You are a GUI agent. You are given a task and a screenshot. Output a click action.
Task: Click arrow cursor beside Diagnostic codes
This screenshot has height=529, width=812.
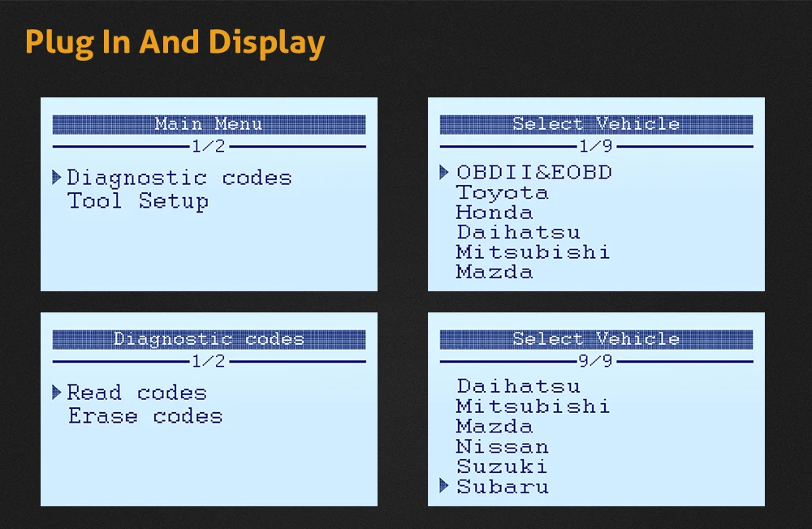point(57,178)
